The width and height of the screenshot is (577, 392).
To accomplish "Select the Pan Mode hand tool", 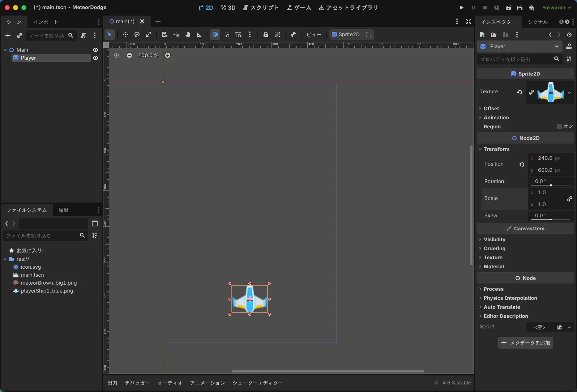I will coord(188,34).
